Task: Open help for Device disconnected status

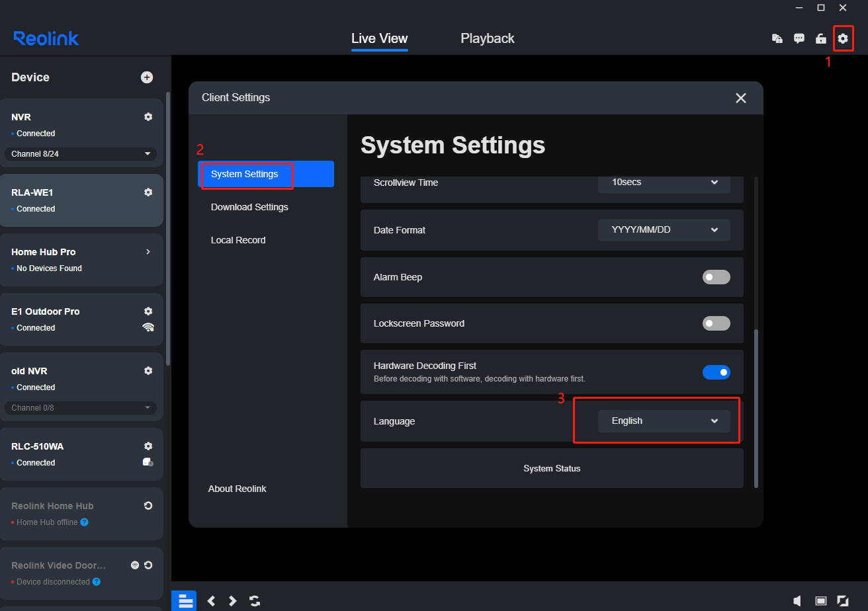Action: click(96, 582)
